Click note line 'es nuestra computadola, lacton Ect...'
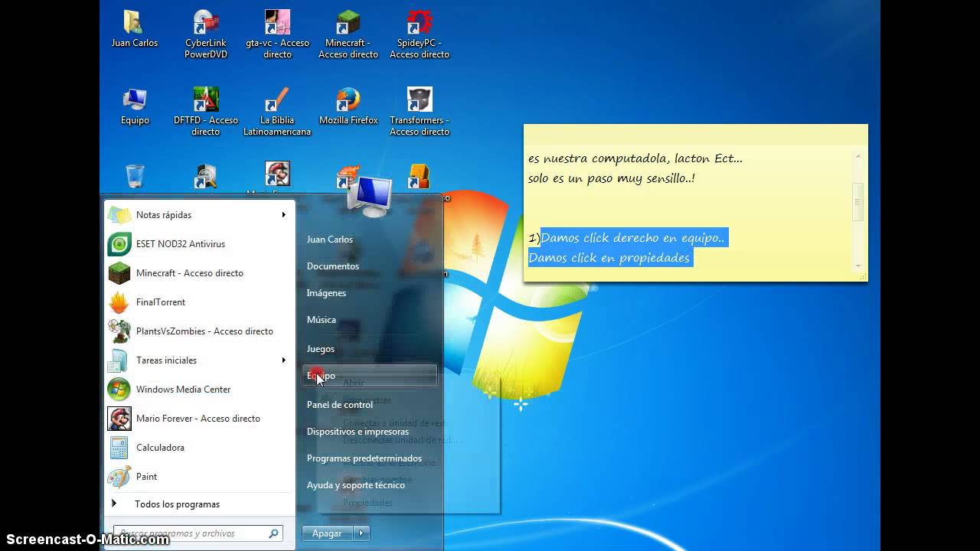 pyautogui.click(x=635, y=158)
